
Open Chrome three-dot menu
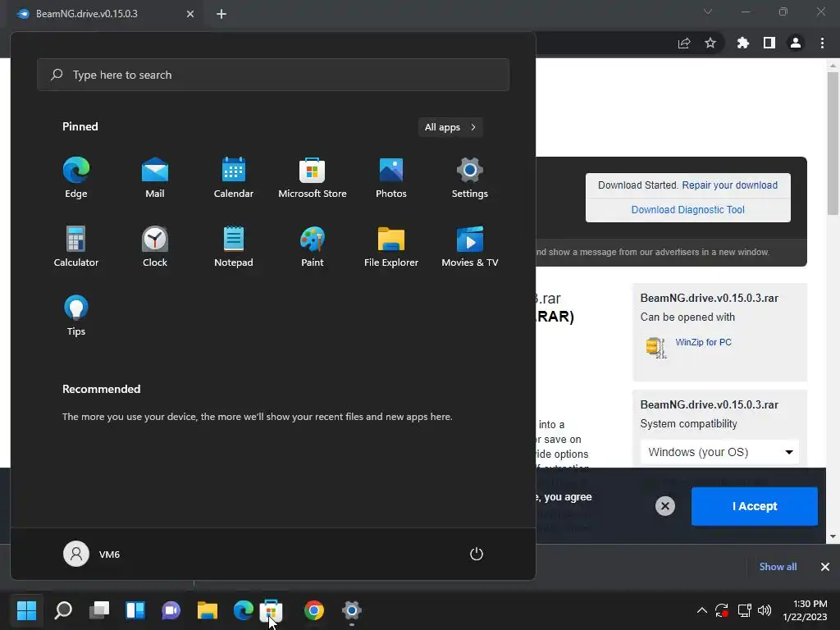point(822,43)
